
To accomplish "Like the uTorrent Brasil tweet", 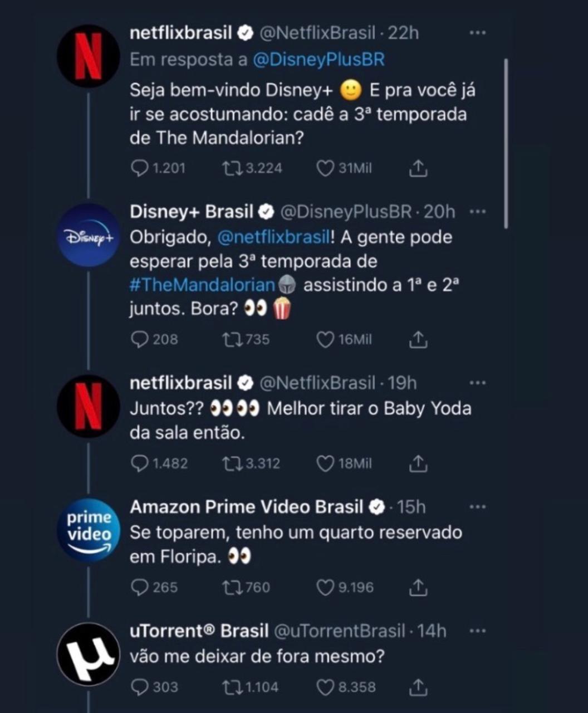I will 325,687.
